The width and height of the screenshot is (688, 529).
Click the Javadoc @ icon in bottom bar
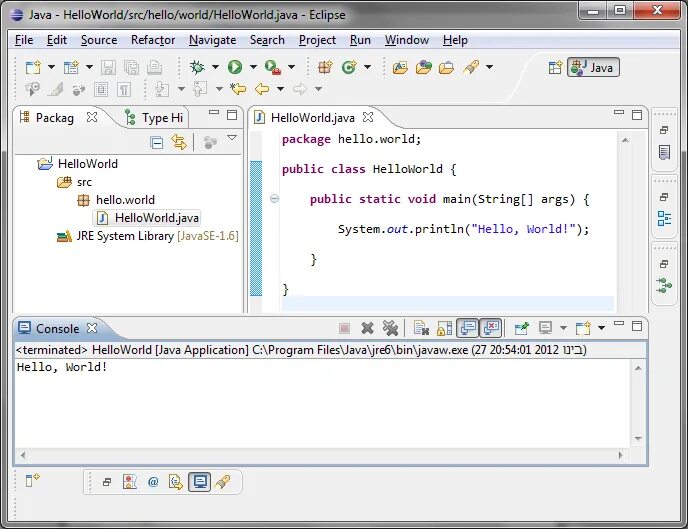click(153, 482)
